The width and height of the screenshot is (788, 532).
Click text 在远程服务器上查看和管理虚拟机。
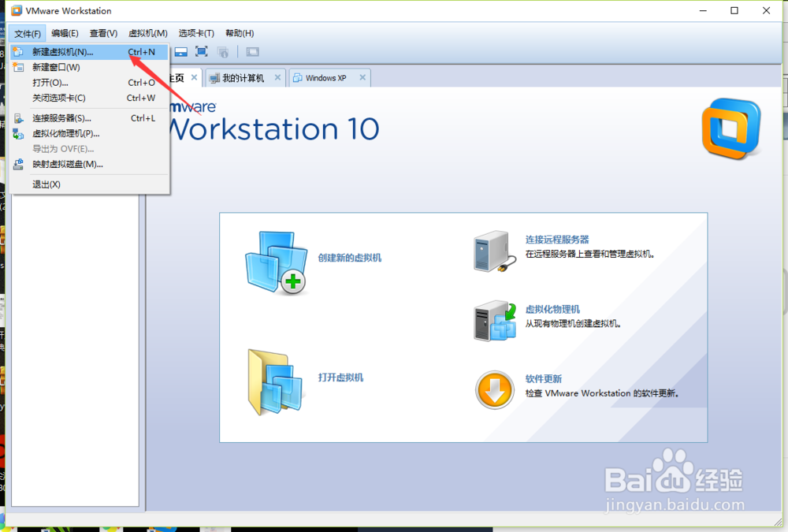[590, 254]
